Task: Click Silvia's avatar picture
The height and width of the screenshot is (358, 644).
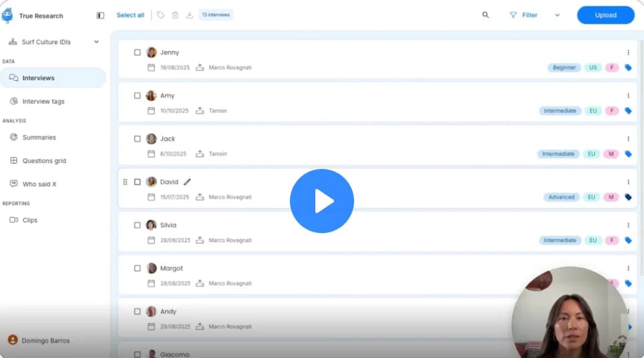Action: (x=152, y=225)
